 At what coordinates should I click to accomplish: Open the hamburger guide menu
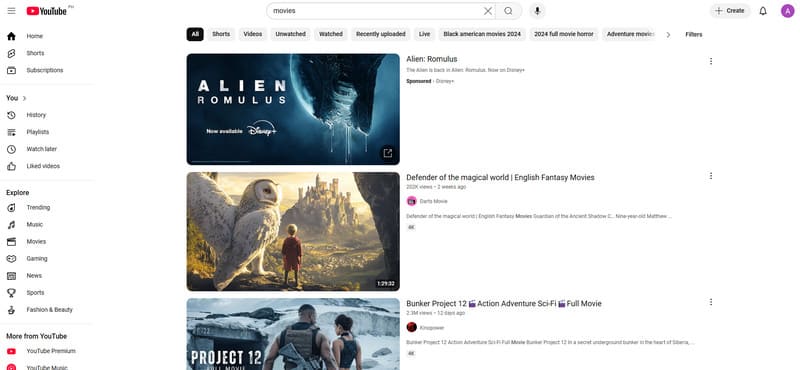(x=11, y=11)
